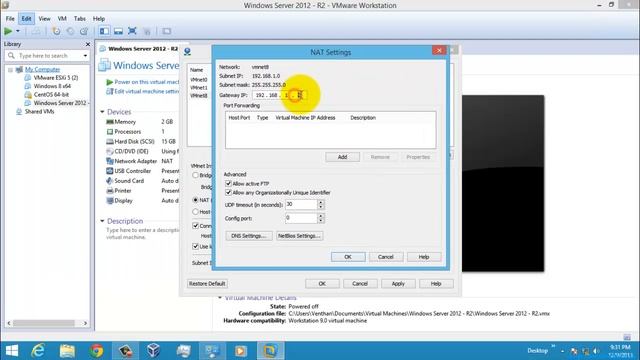Screen dimensions: 640x360
Task: Open the Tabs menu
Action: click(x=80, y=19)
